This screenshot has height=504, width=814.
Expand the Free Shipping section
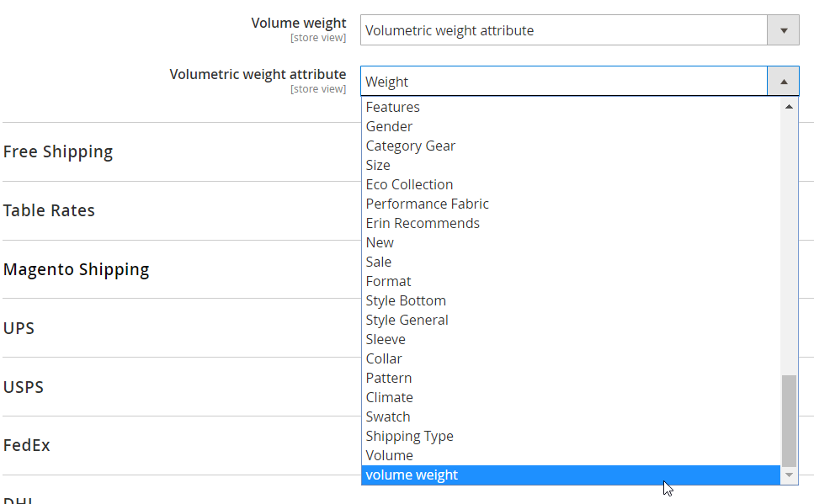(x=57, y=151)
